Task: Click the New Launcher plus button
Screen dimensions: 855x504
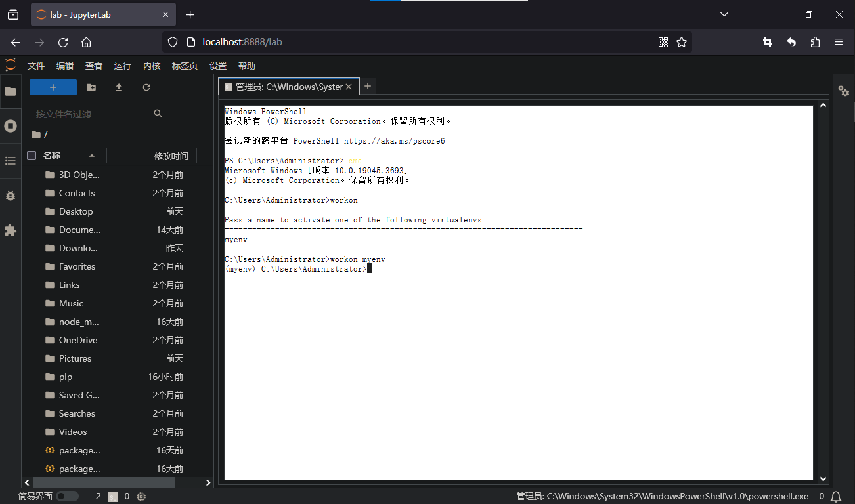Action: coord(53,87)
